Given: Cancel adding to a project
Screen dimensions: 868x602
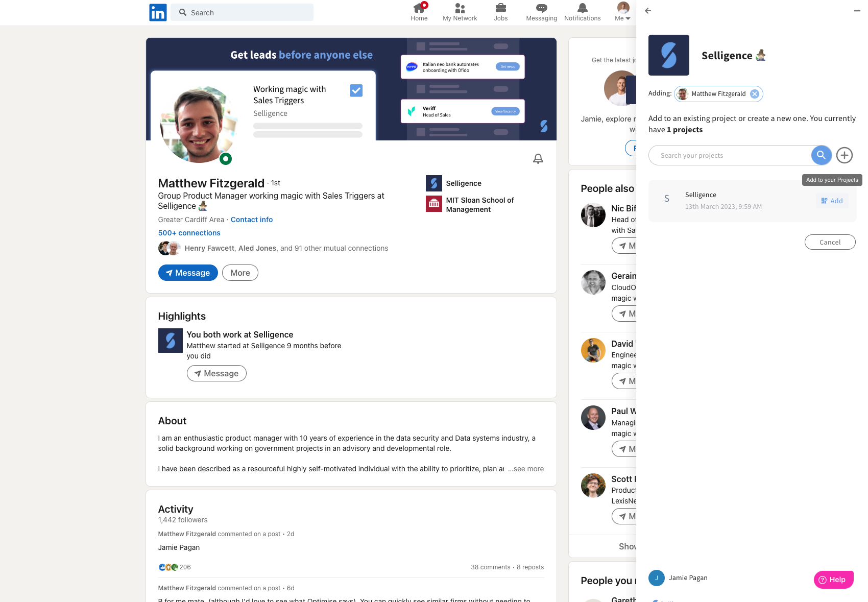Looking at the screenshot, I should pyautogui.click(x=830, y=242).
